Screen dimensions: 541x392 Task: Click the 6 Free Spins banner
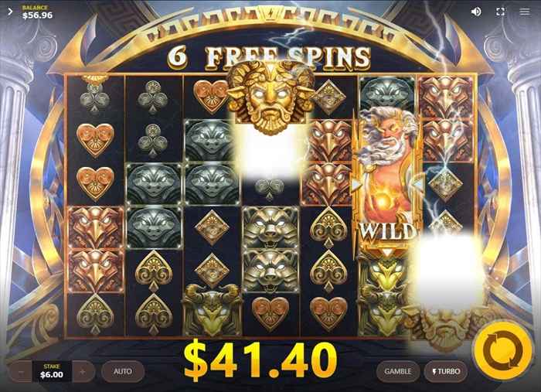tap(269, 57)
